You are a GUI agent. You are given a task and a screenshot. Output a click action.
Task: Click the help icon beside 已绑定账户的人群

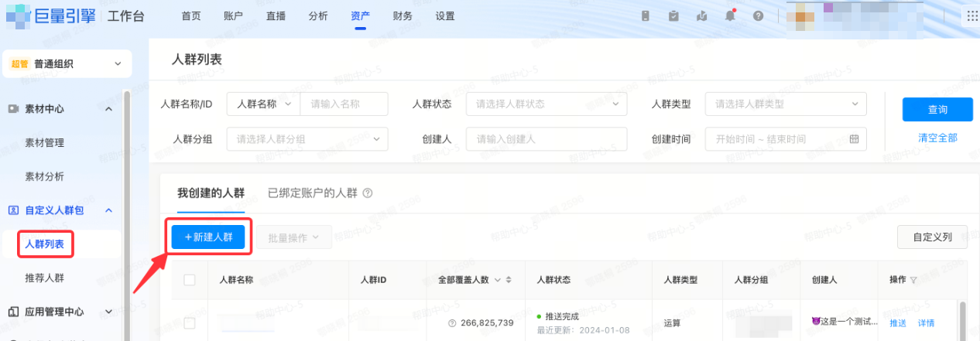point(368,193)
